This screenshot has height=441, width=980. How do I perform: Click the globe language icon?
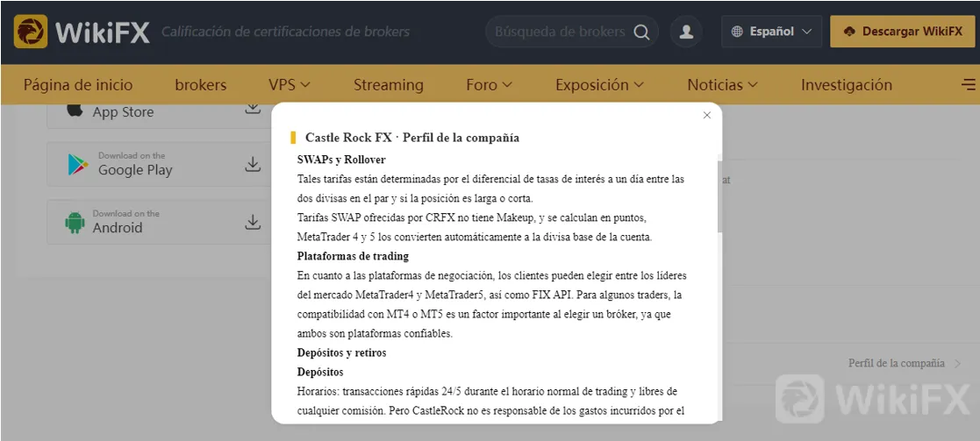tap(738, 32)
